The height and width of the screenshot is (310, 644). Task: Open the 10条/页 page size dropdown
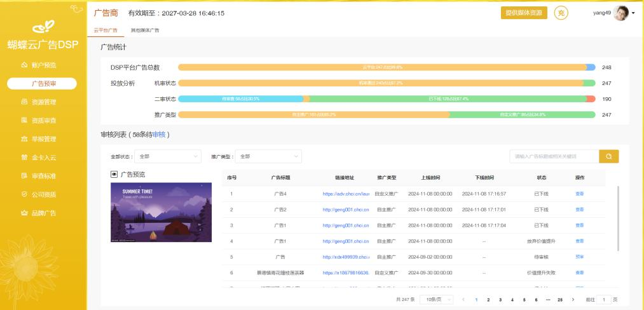point(437,300)
